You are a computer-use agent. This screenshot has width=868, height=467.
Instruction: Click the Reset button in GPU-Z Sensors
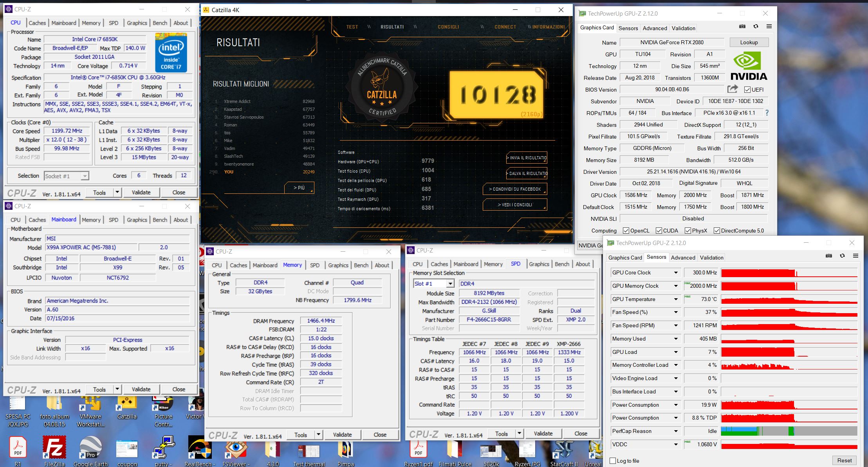click(x=844, y=460)
